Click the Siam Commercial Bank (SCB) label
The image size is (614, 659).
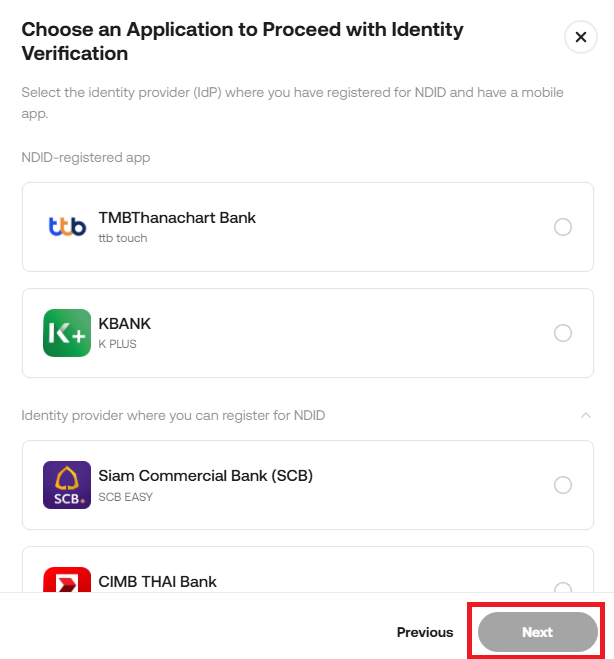point(205,476)
